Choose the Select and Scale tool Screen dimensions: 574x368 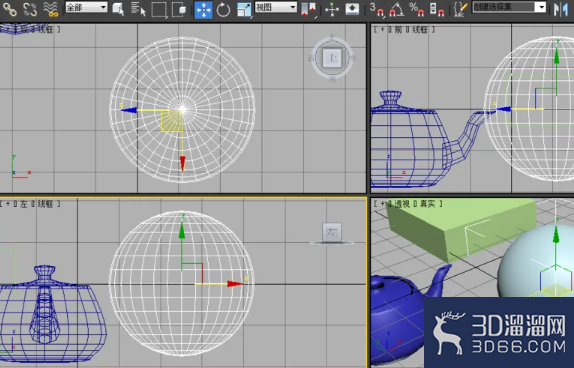pyautogui.click(x=244, y=10)
